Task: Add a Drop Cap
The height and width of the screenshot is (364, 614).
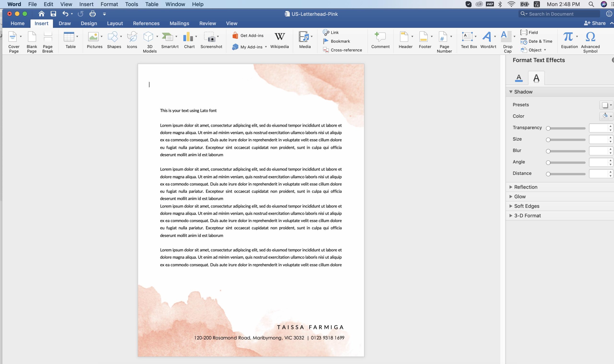Action: pyautogui.click(x=508, y=42)
